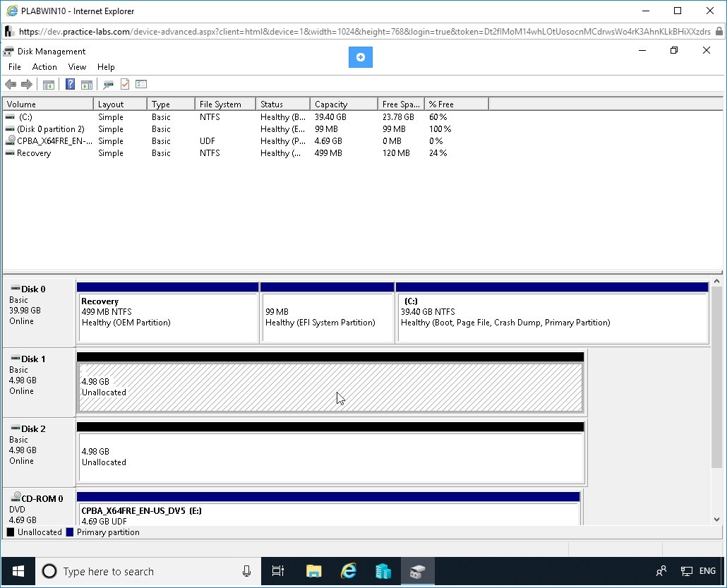Click the Internet Explorer address bar URL

(x=364, y=32)
